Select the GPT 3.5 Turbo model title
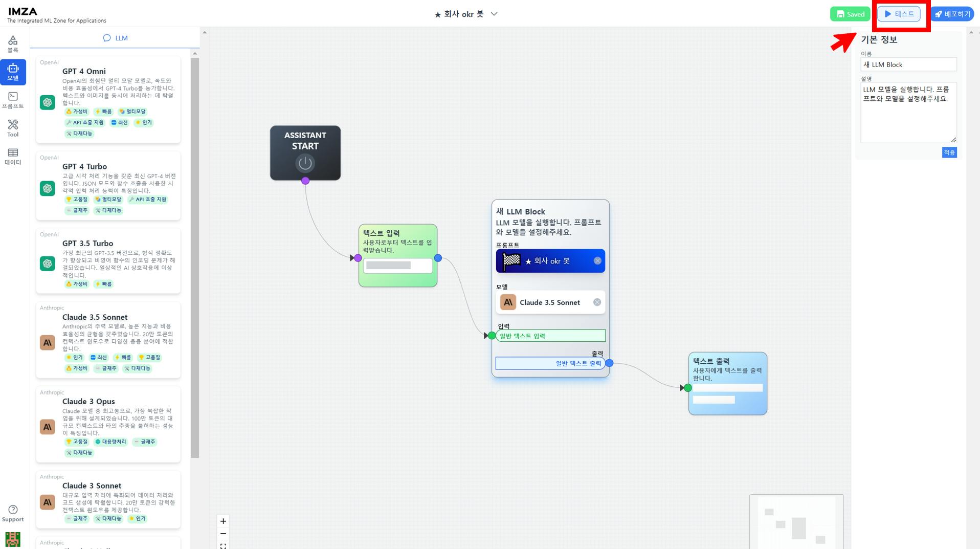 87,243
